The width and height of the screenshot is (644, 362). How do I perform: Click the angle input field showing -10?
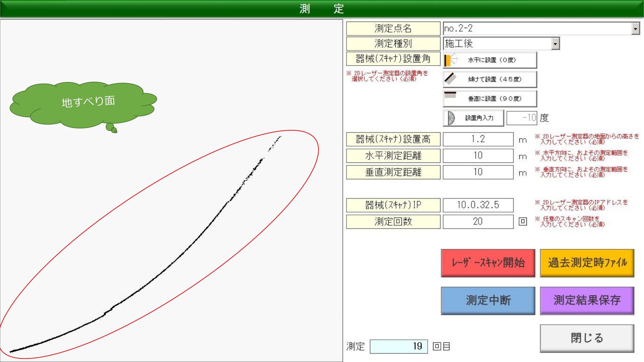(x=522, y=118)
